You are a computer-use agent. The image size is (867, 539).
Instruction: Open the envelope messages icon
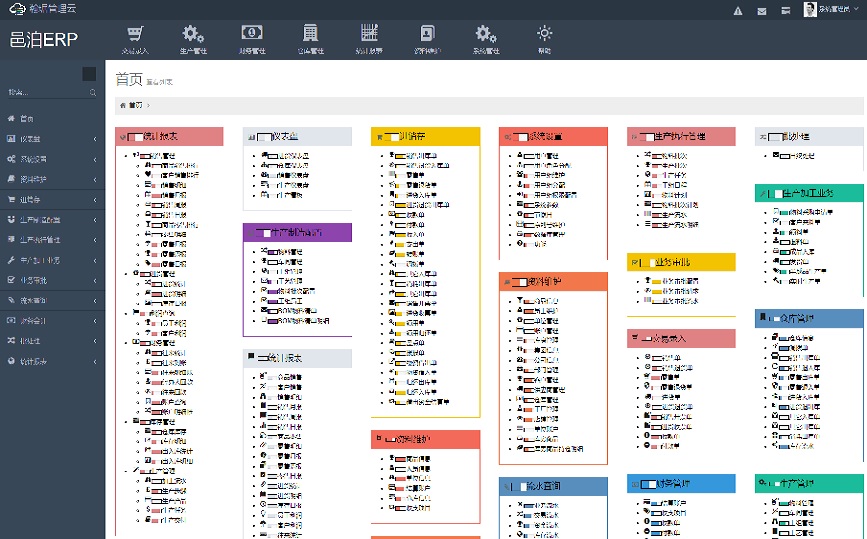pyautogui.click(x=762, y=11)
